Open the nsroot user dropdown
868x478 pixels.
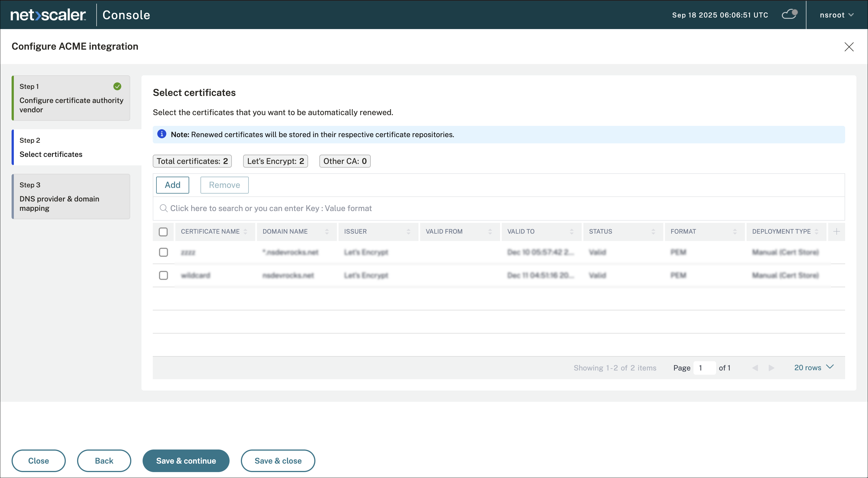coord(836,15)
